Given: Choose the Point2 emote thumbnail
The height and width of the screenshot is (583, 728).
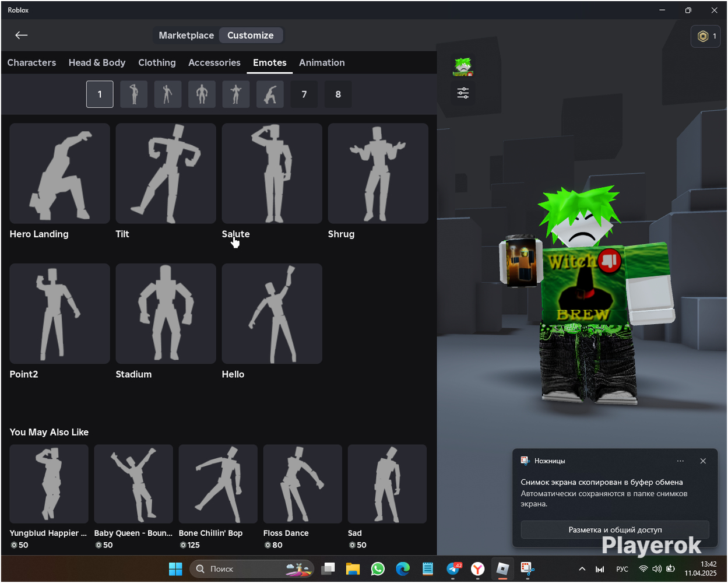Looking at the screenshot, I should point(59,314).
